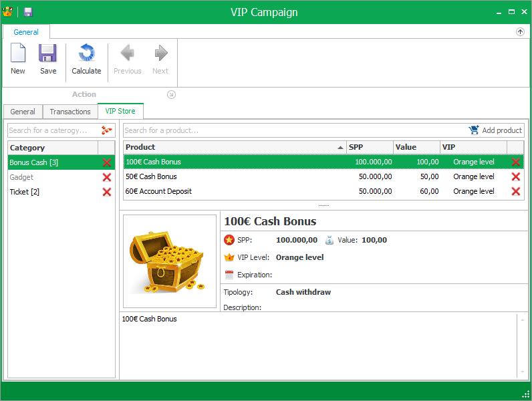
Task: Click the SPP star icon in details
Action: pyautogui.click(x=229, y=240)
